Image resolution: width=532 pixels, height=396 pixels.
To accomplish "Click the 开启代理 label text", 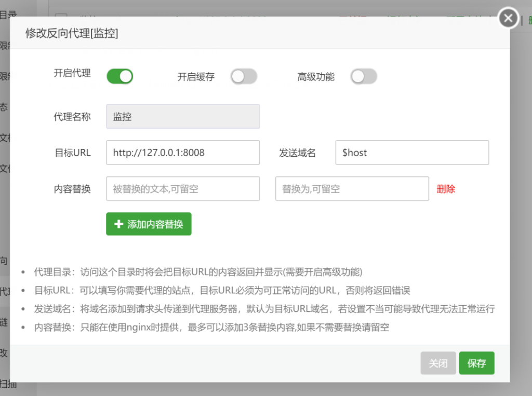I will 72,74.
